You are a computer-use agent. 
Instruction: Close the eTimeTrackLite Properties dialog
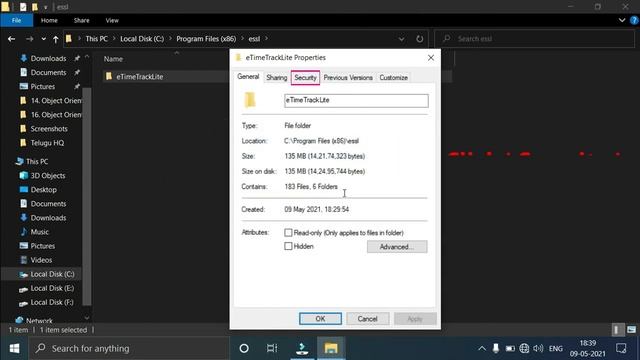click(x=431, y=58)
